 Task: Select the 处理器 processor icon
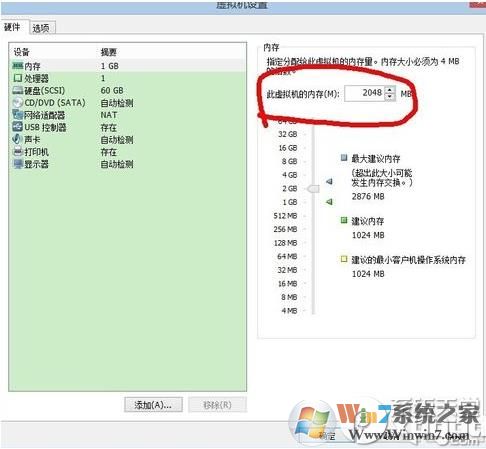pyautogui.click(x=18, y=78)
